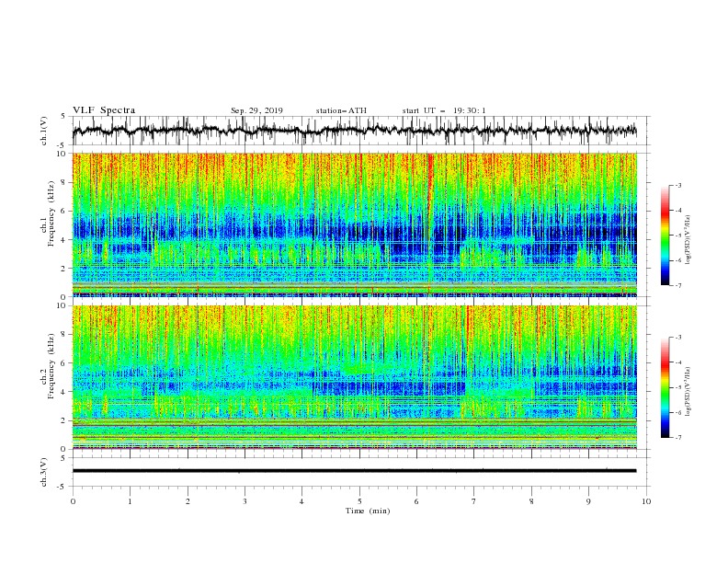Click the time axis tick label "6"
The width and height of the screenshot is (728, 563).
416,501
